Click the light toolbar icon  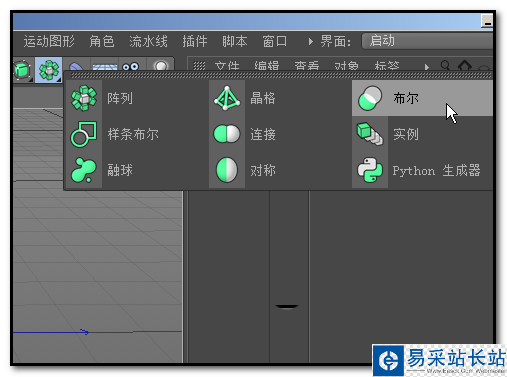tap(161, 66)
